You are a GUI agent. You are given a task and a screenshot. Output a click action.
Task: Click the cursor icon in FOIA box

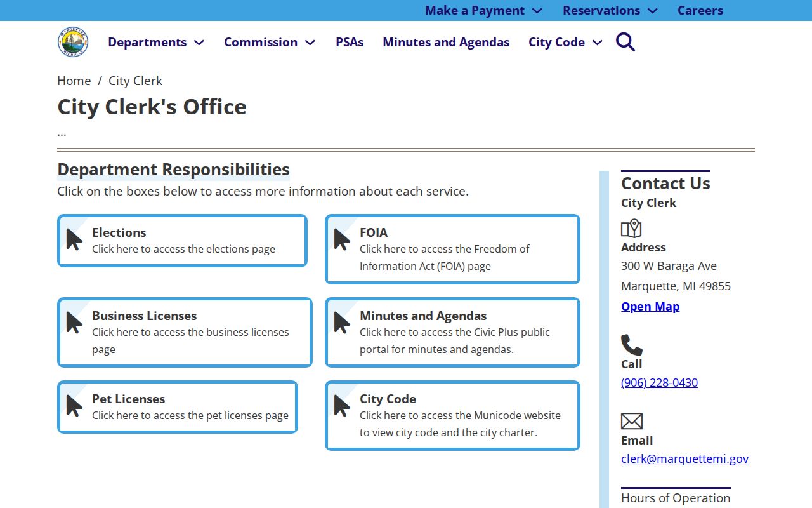click(x=342, y=239)
